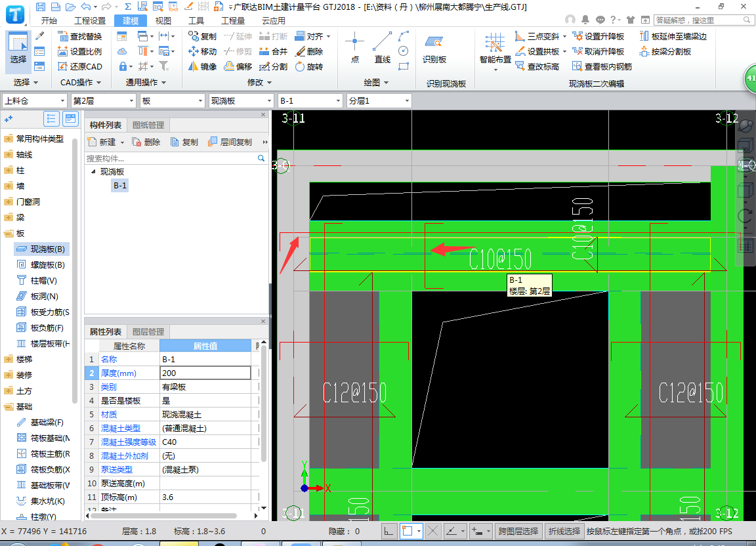756x546 pixels.
Task: Choose the 直线 line drawing tool
Action: coord(383,47)
